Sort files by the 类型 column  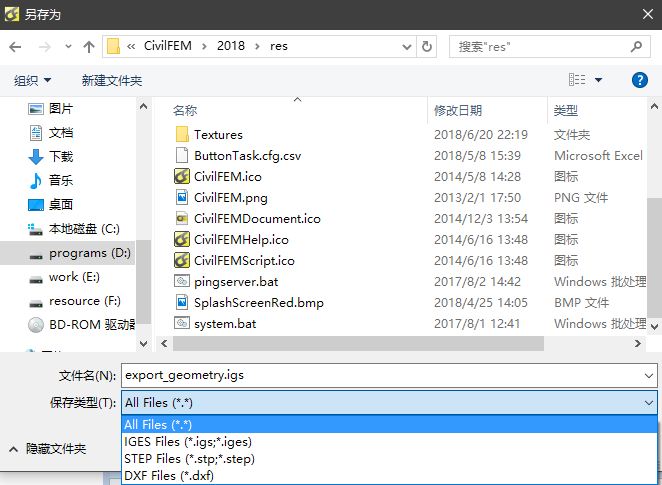[x=565, y=111]
